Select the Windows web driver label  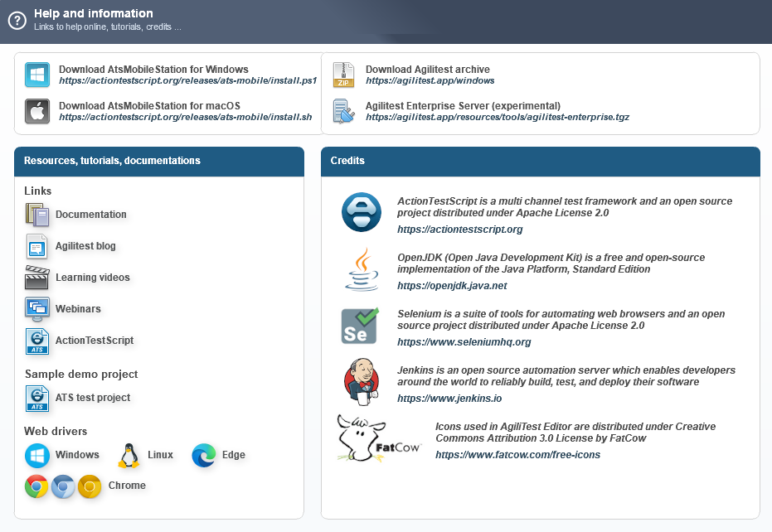pos(77,455)
